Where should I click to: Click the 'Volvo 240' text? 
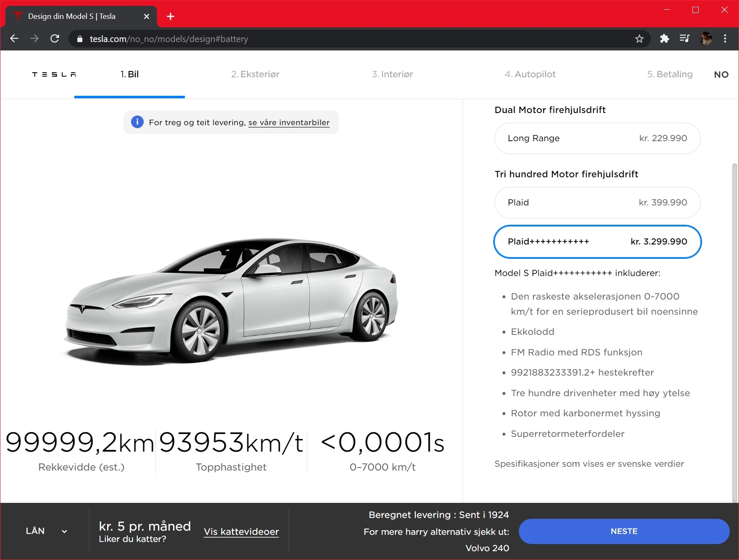[487, 548]
